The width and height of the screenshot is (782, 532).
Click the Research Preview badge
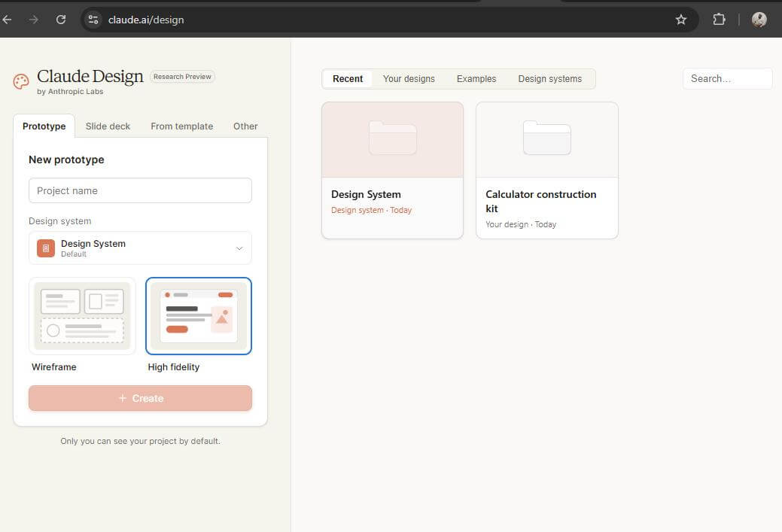point(182,76)
